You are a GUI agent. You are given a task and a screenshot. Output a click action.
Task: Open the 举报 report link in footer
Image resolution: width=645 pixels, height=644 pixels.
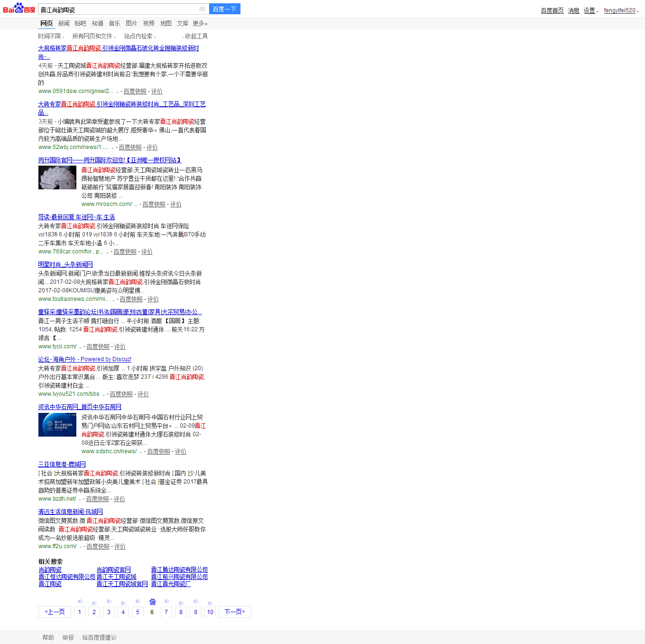click(68, 638)
